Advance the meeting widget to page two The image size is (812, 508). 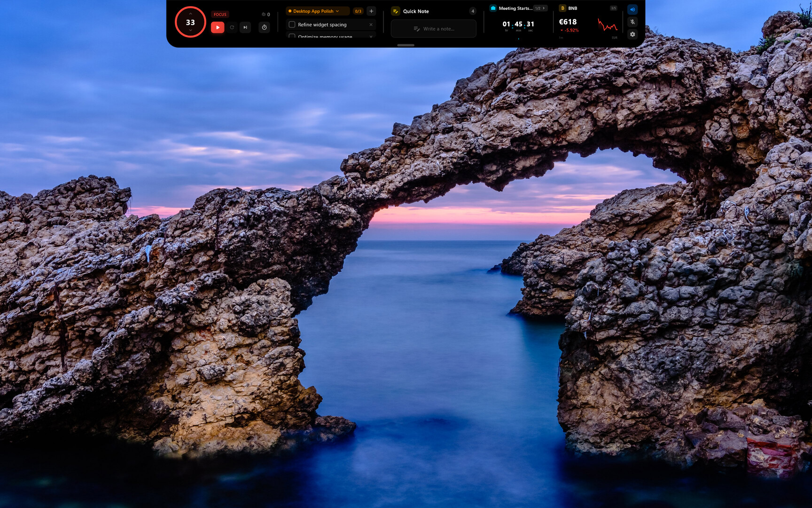point(544,8)
